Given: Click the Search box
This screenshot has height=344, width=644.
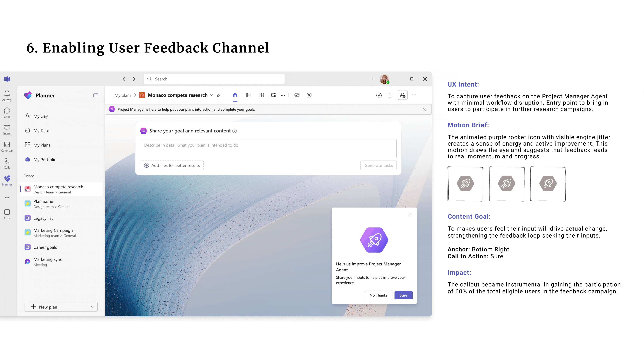Looking at the screenshot, I should click(214, 79).
